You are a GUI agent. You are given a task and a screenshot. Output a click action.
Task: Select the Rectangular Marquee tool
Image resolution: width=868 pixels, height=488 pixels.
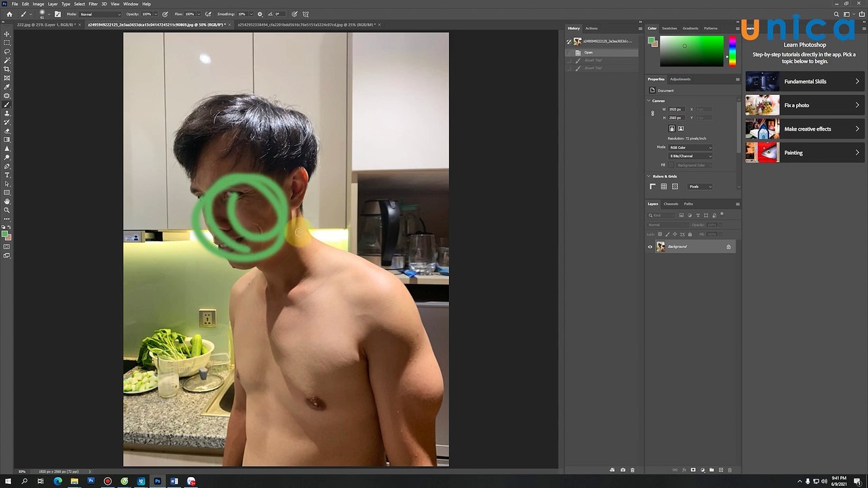7,43
